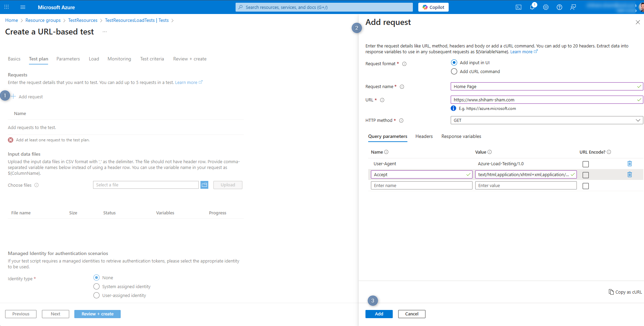Expand the ellipsis menu beside page title
Viewport: 644px width, 326px height.
coord(105,32)
